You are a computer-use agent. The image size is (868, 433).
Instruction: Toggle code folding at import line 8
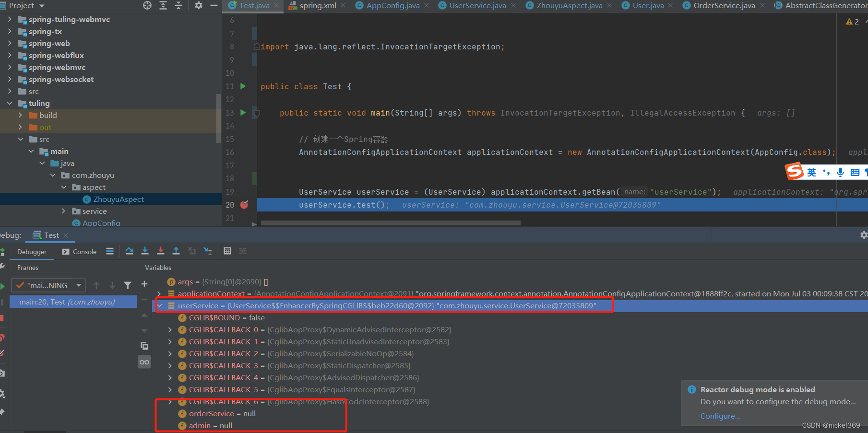point(257,47)
